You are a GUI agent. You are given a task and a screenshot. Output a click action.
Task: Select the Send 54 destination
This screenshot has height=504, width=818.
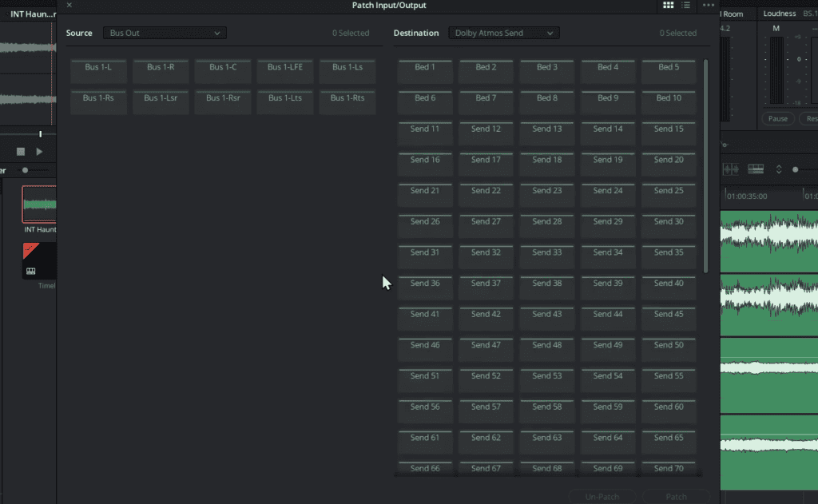point(608,380)
